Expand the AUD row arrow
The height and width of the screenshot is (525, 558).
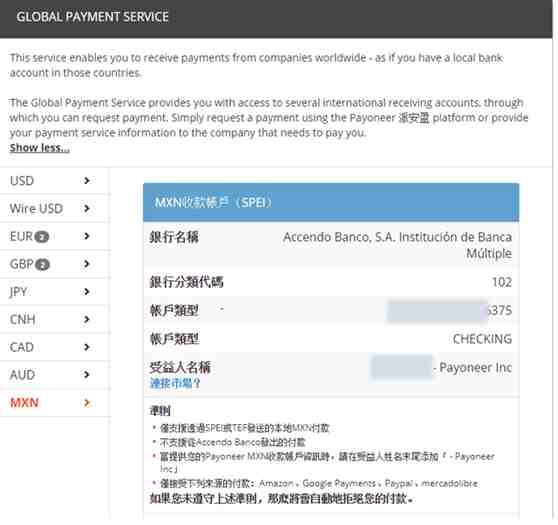pyautogui.click(x=86, y=375)
